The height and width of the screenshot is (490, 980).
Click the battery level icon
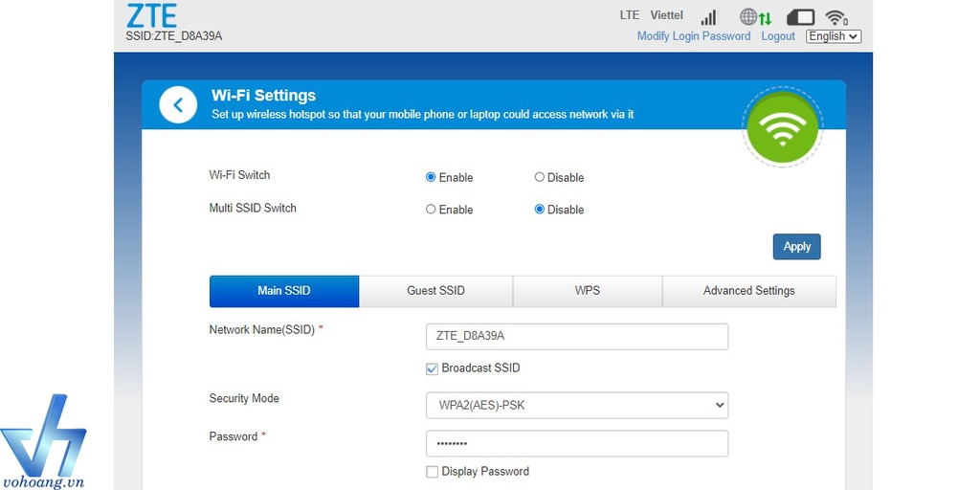(x=800, y=17)
